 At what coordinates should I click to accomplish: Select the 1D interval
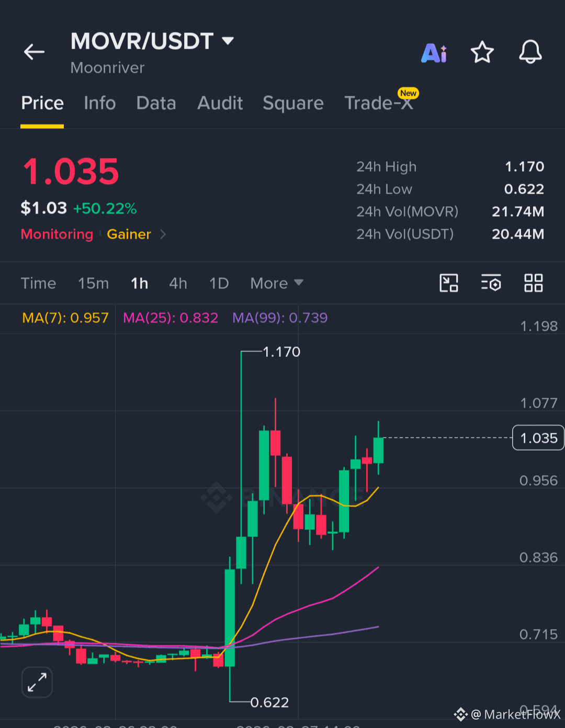click(x=219, y=283)
